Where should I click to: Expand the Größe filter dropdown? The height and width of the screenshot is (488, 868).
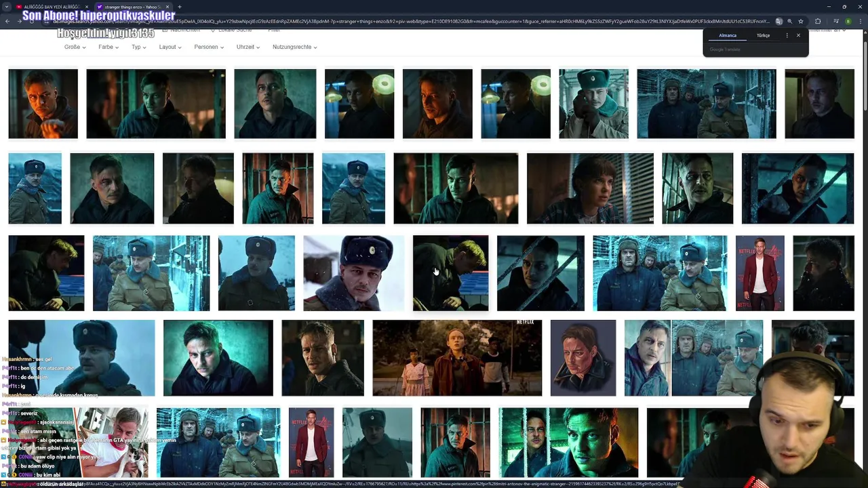pos(75,47)
